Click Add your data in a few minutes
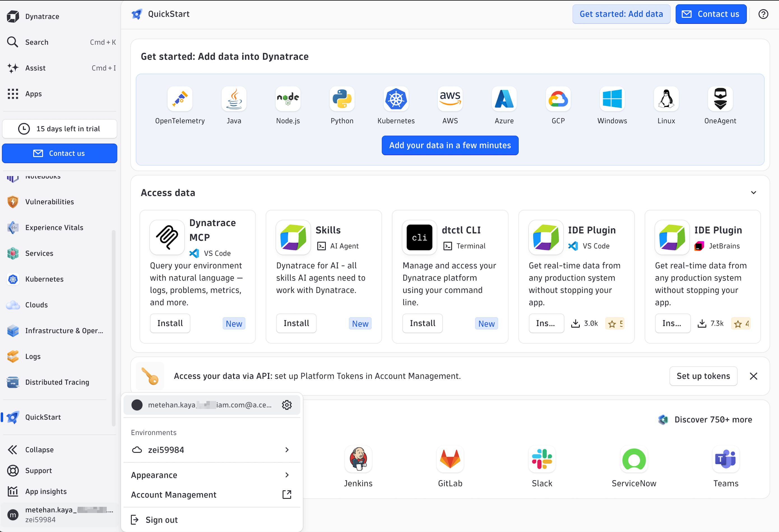The height and width of the screenshot is (532, 779). point(450,145)
